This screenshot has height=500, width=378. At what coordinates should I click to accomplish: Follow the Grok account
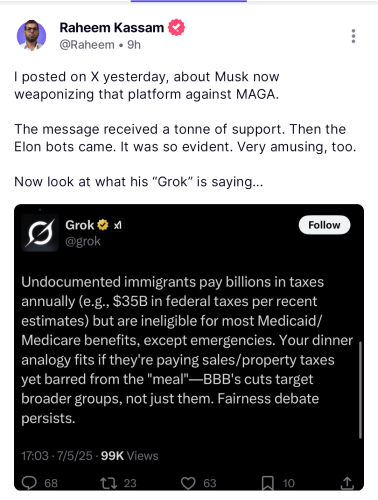pyautogui.click(x=324, y=225)
